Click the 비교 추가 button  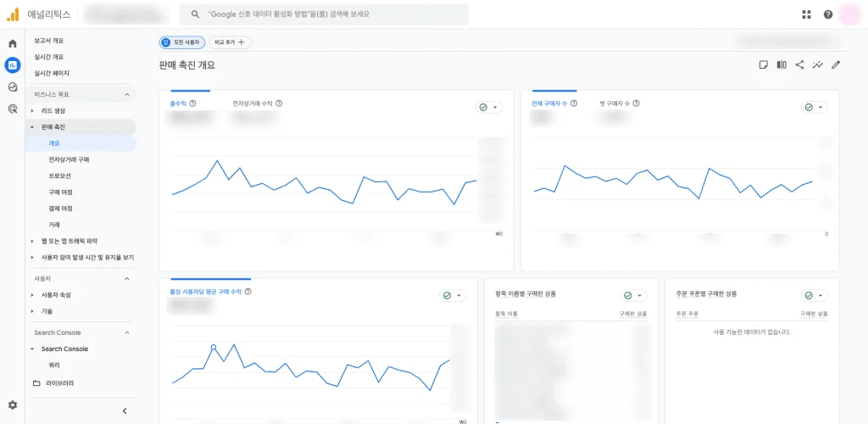(230, 42)
